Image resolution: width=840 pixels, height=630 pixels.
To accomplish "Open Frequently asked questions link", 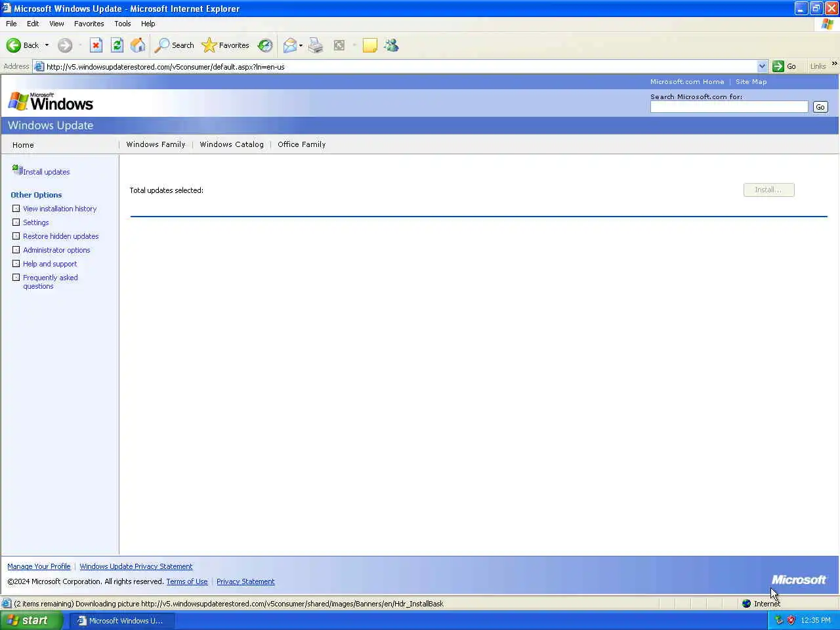I will (x=51, y=282).
